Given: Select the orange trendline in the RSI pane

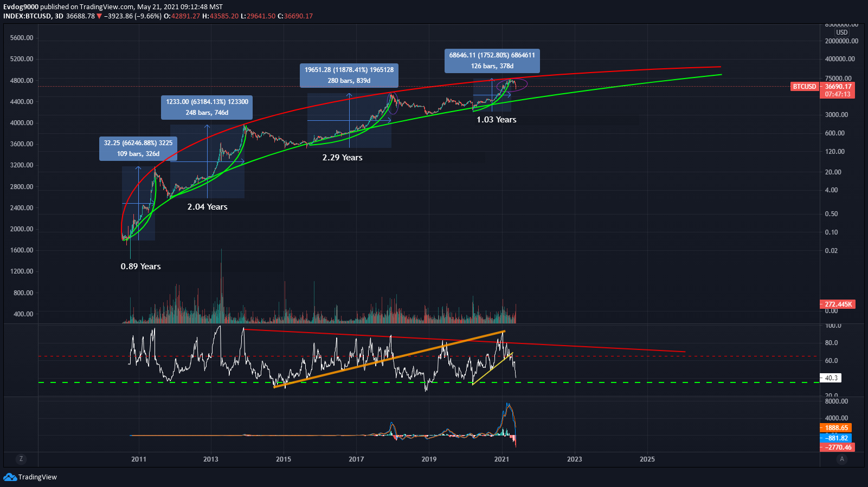Looking at the screenshot, I should click(389, 359).
